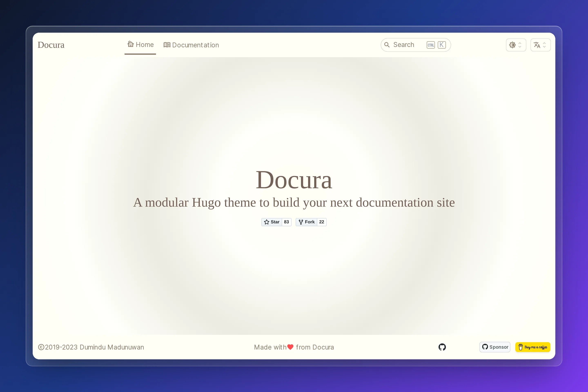Open the Home tab
The height and width of the screenshot is (392, 588).
coord(140,45)
